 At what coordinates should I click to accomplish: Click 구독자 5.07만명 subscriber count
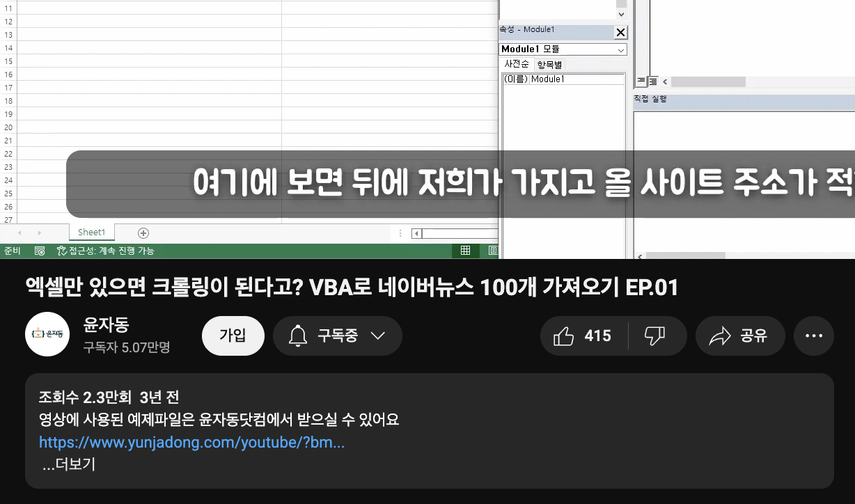[127, 347]
